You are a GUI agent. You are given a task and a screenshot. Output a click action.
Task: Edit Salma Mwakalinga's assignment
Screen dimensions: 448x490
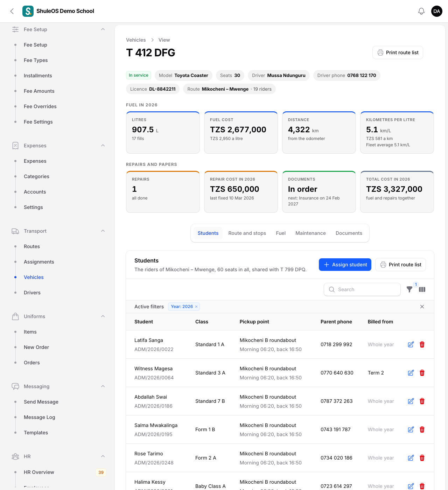[411, 429]
